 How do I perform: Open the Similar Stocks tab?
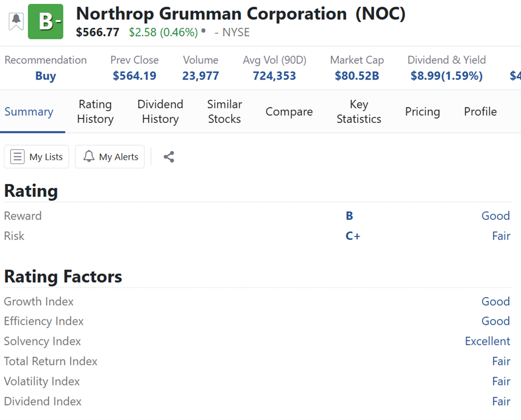[x=224, y=112]
